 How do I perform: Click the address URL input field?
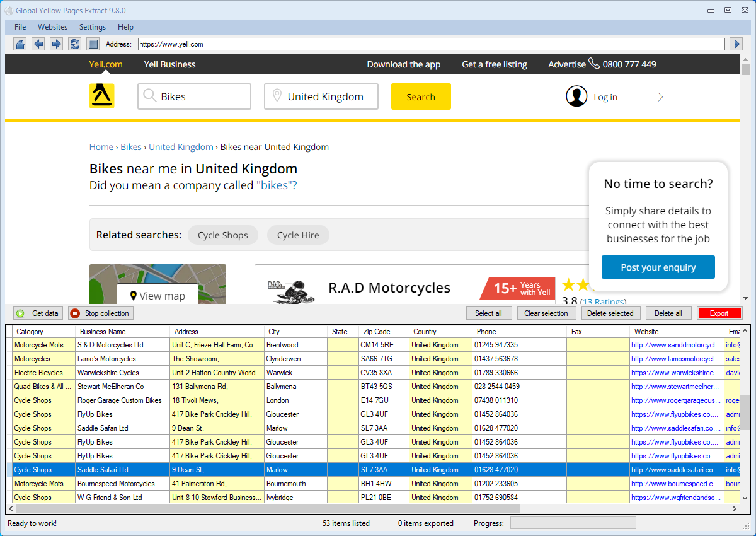click(x=431, y=44)
